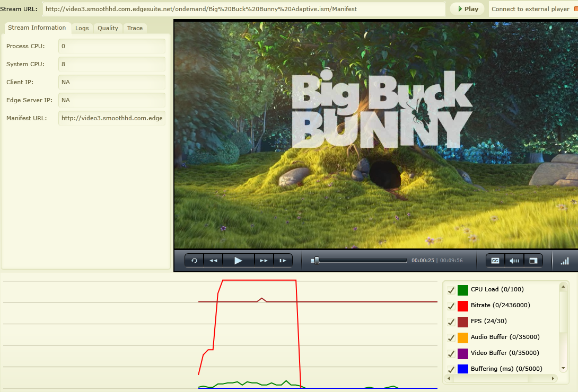The width and height of the screenshot is (578, 392).
Task: Click the video timeline track
Action: 358,261
